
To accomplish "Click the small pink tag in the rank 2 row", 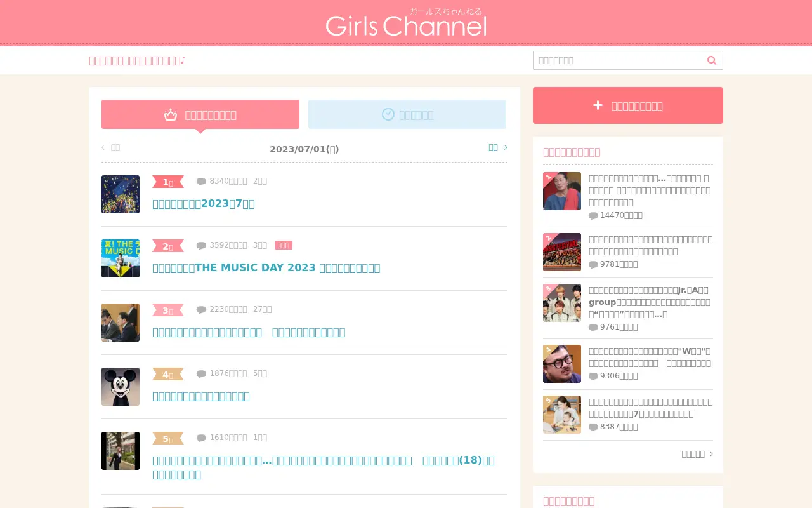I will point(284,245).
